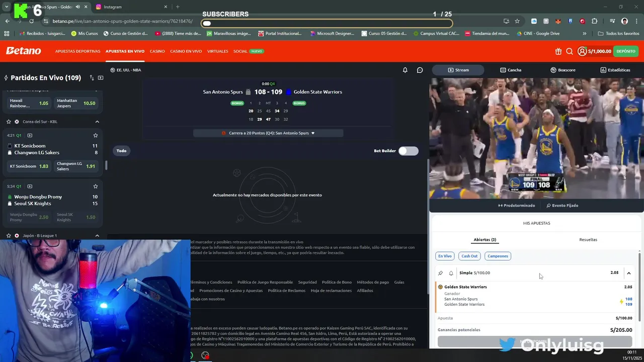Image resolution: width=644 pixels, height=362 pixels.
Task: Open the Abiertas (3) bets tab
Action: 485,240
